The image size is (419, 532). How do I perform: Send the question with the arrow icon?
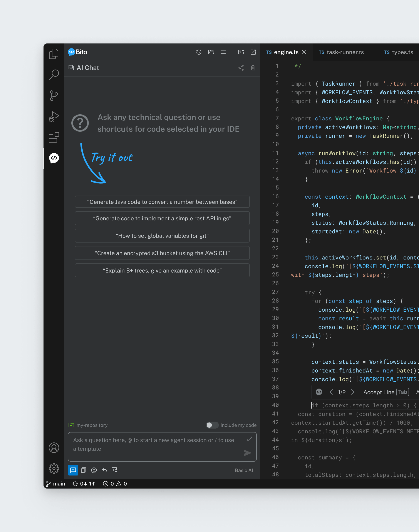[x=248, y=453]
